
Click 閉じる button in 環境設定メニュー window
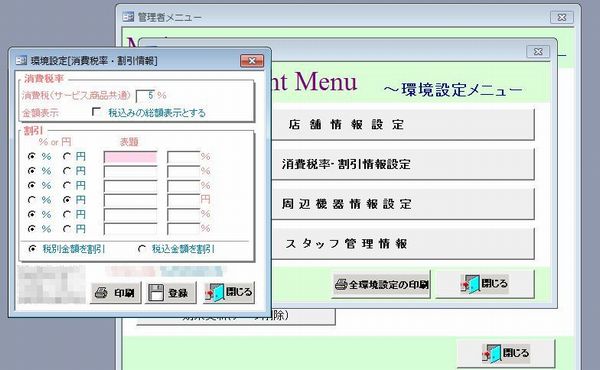tap(485, 284)
